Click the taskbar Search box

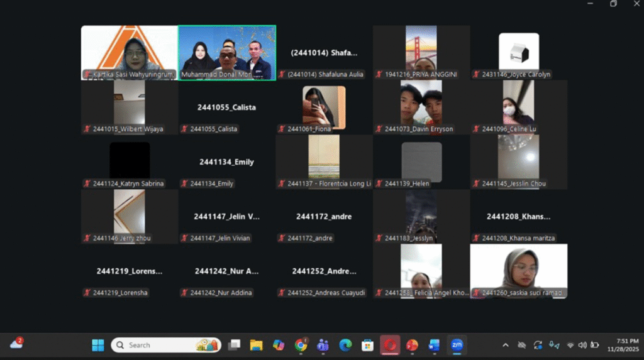[x=166, y=345]
